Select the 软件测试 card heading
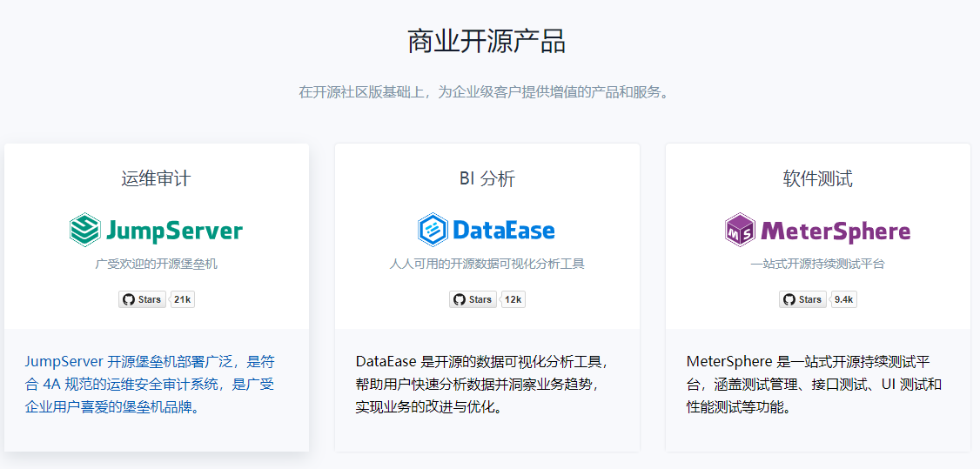The width and height of the screenshot is (980, 469). tap(817, 179)
